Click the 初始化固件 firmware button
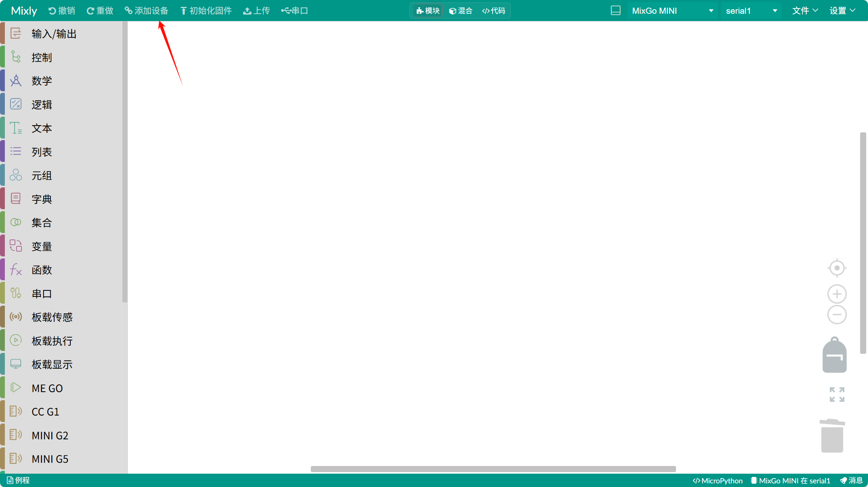The image size is (868, 487). pyautogui.click(x=206, y=11)
